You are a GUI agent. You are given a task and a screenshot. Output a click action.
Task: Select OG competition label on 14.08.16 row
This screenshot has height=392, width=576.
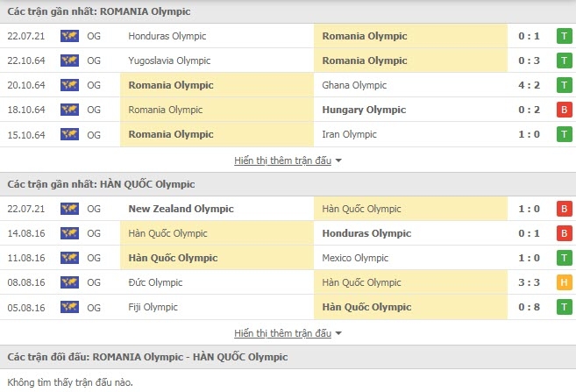[94, 233]
